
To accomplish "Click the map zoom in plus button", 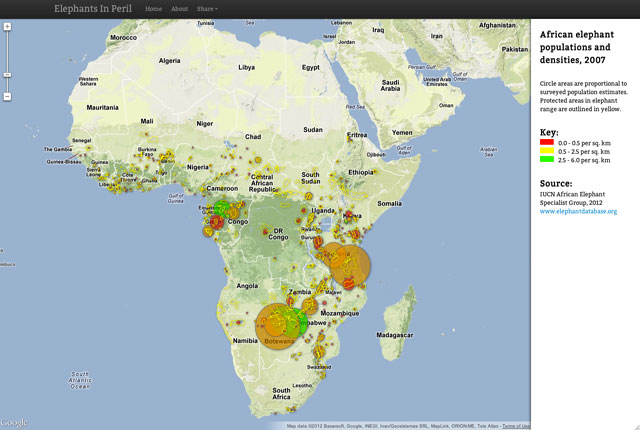I will click(7, 27).
